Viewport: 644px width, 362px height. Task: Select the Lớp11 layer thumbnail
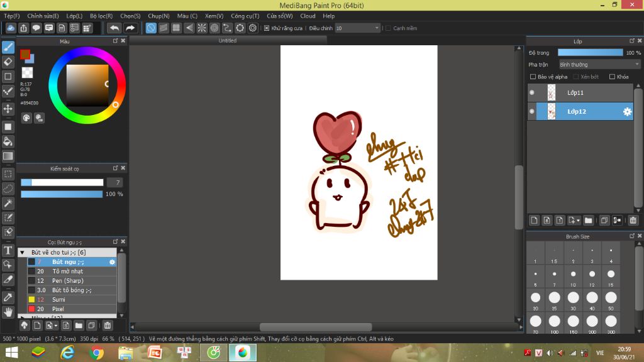click(551, 93)
